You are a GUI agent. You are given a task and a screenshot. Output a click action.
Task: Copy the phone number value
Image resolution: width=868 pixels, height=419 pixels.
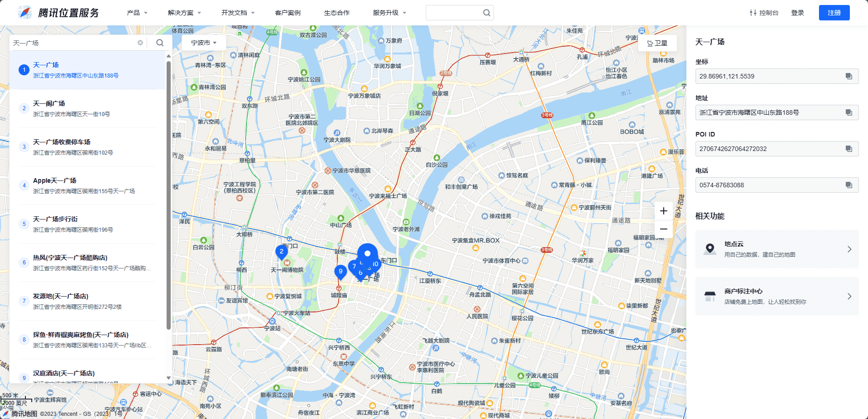click(x=848, y=185)
